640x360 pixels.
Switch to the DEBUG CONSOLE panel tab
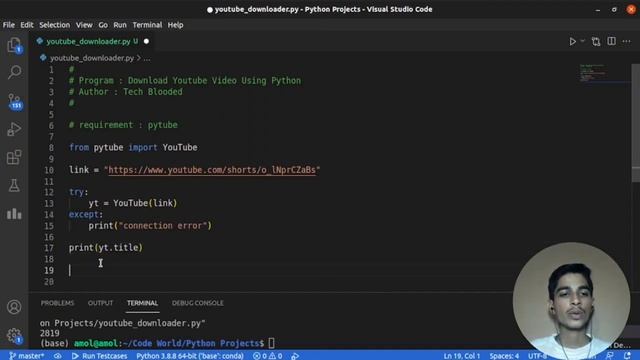pos(198,303)
